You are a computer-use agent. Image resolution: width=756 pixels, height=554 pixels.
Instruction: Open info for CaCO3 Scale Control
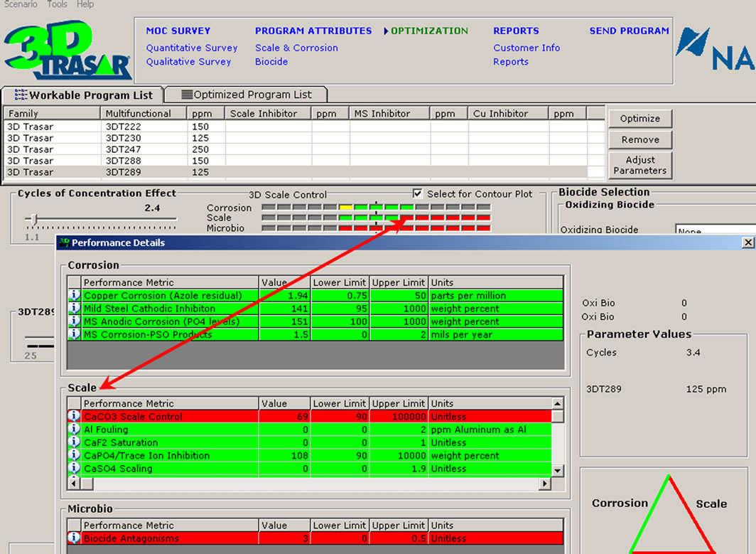pyautogui.click(x=74, y=416)
